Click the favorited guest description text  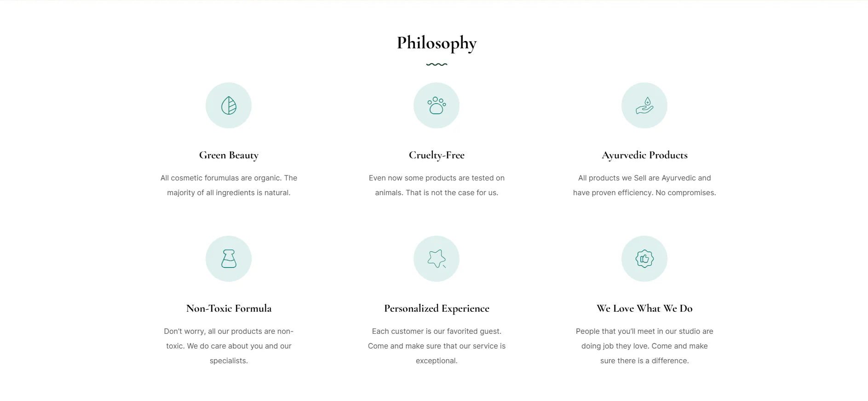(x=437, y=346)
